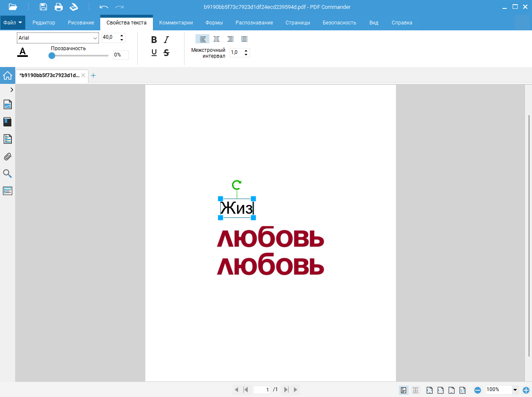Toggle underline text formatting

click(x=154, y=53)
